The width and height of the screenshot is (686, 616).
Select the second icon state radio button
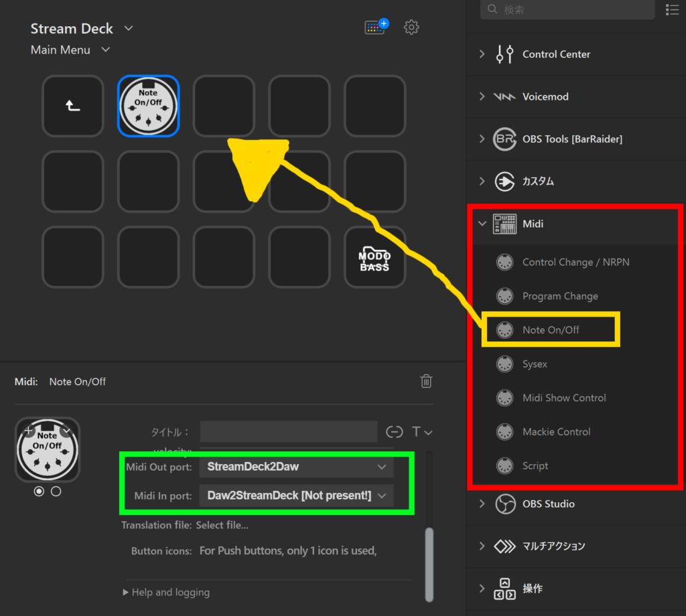click(x=56, y=491)
